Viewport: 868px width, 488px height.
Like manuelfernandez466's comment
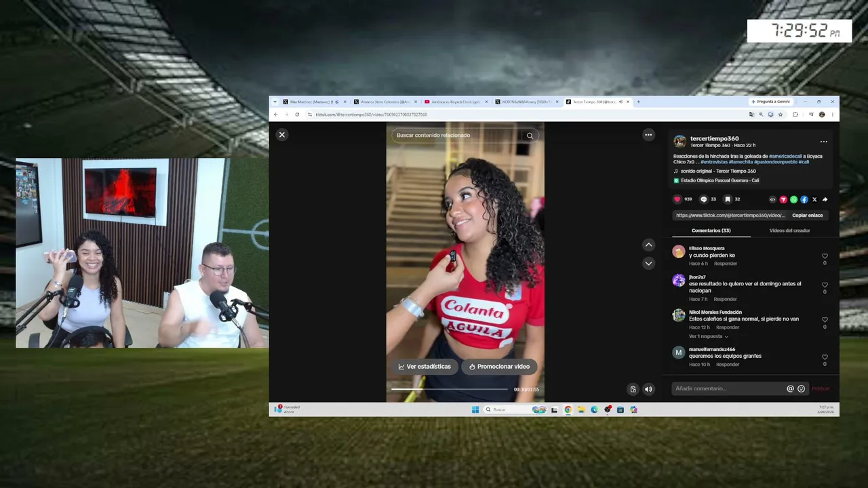[825, 357]
